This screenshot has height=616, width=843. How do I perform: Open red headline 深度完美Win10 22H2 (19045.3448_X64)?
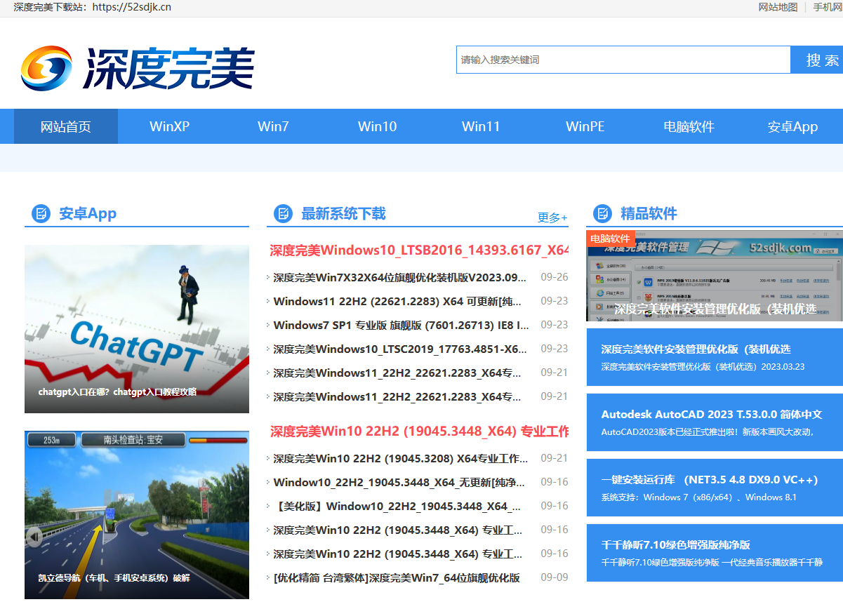coord(419,431)
